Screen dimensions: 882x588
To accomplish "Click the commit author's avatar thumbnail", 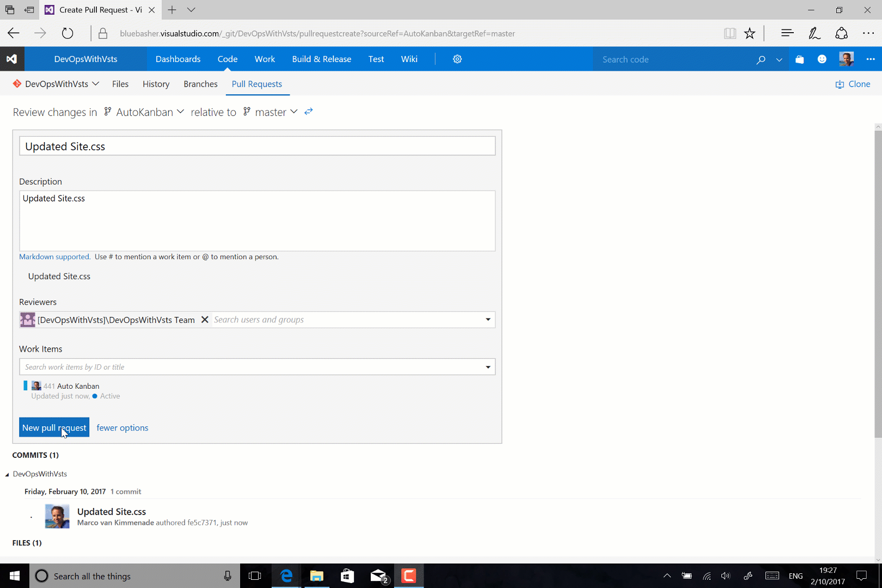I will [x=57, y=516].
